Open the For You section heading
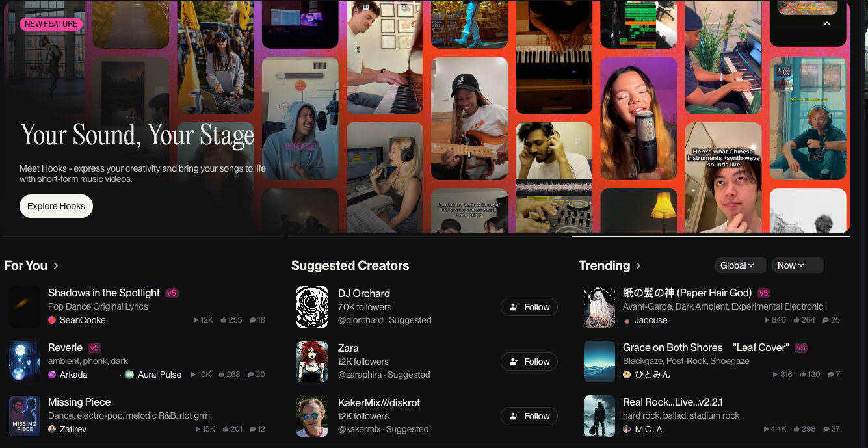 [31, 265]
